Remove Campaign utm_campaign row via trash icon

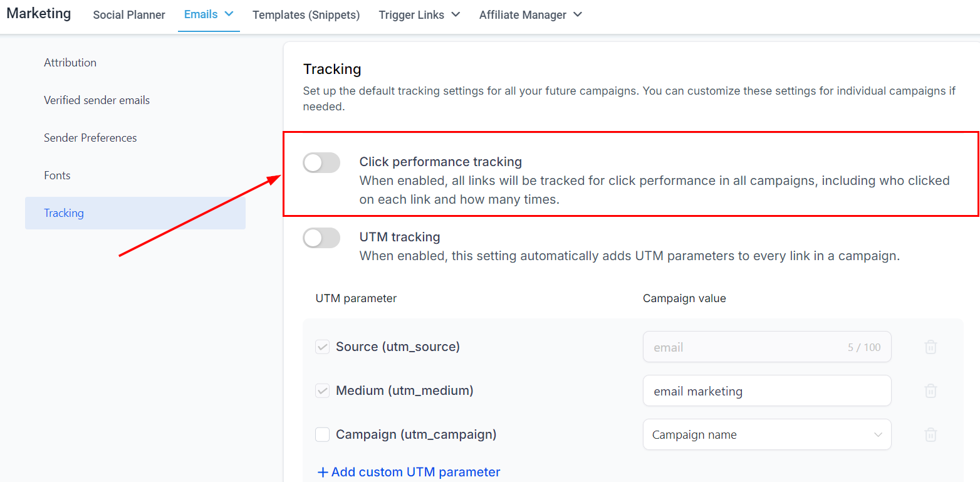[x=930, y=435]
